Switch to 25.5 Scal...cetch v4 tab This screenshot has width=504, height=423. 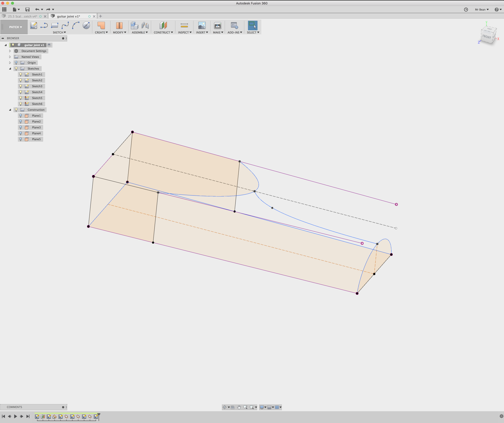(x=23, y=16)
